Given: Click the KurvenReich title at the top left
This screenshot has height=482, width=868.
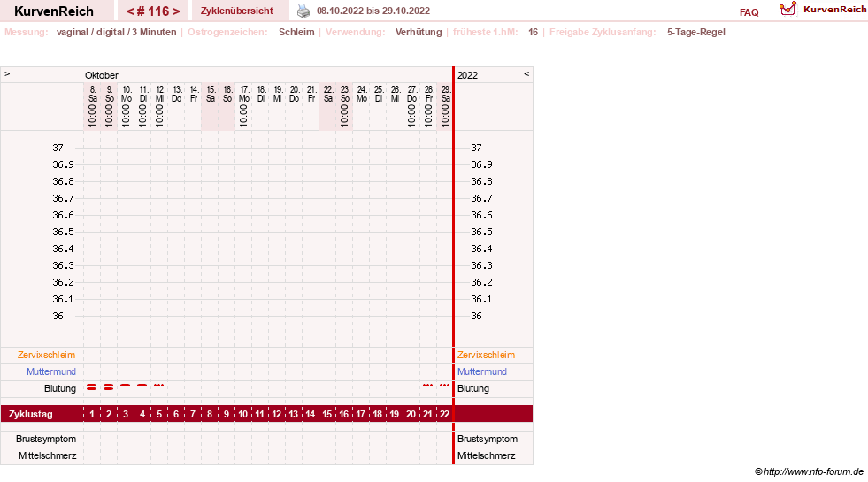Looking at the screenshot, I should coord(54,11).
